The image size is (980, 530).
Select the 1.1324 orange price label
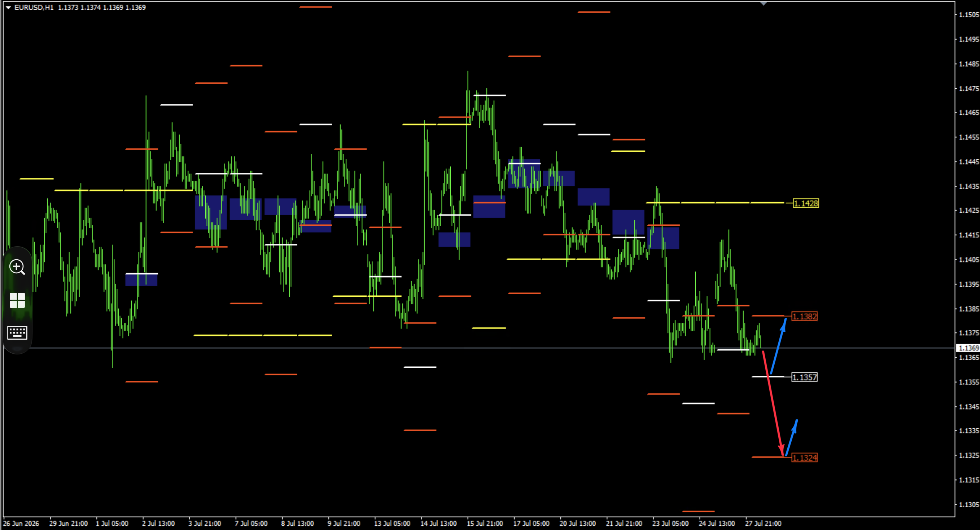805,458
